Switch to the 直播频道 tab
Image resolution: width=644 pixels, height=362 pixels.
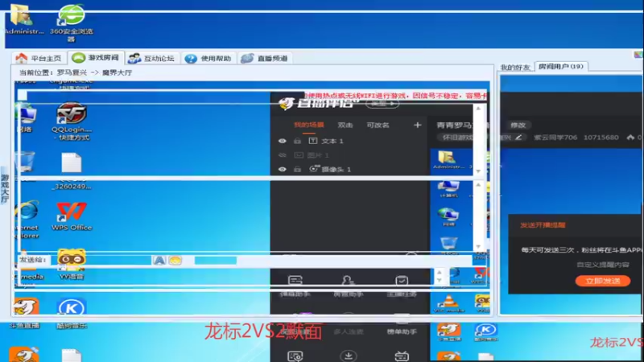265,58
